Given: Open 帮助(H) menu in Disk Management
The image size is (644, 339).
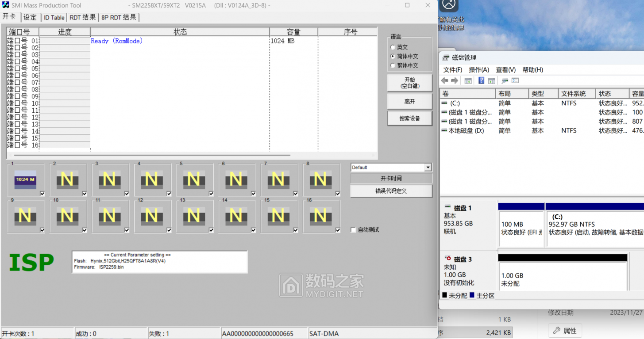Looking at the screenshot, I should pos(533,70).
